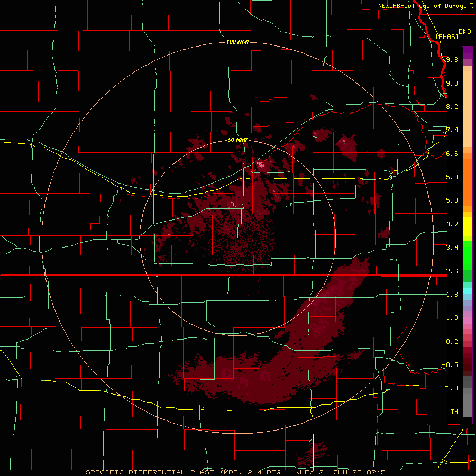Click the 8.2 scale value
The height and width of the screenshot is (476, 476).
click(452, 106)
